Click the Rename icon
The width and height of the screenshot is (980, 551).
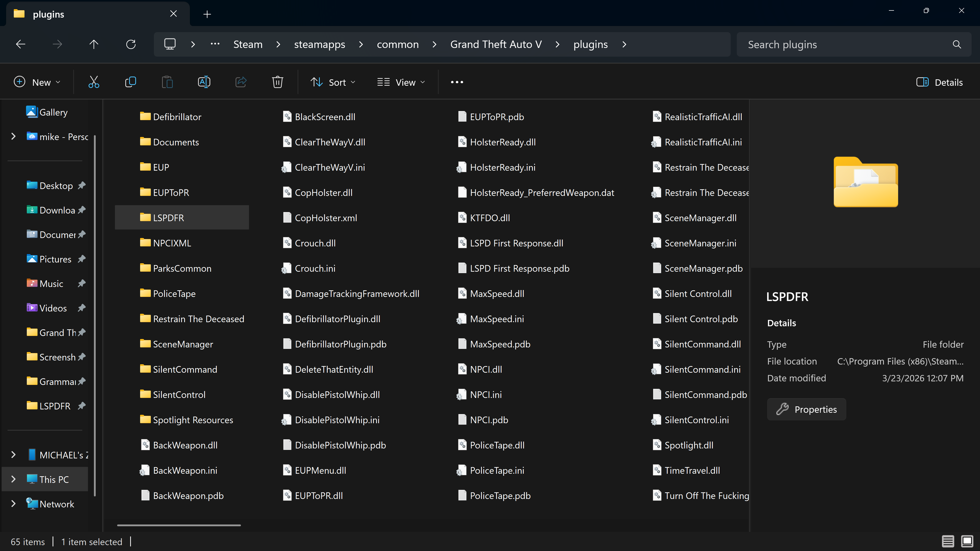[204, 82]
